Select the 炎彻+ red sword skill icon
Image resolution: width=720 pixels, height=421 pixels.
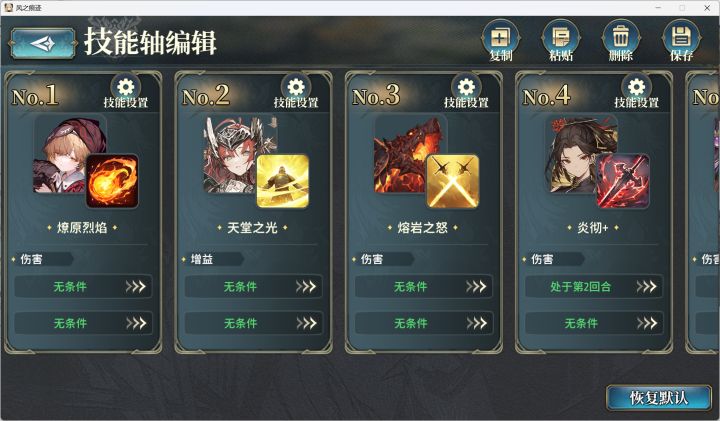(x=623, y=181)
